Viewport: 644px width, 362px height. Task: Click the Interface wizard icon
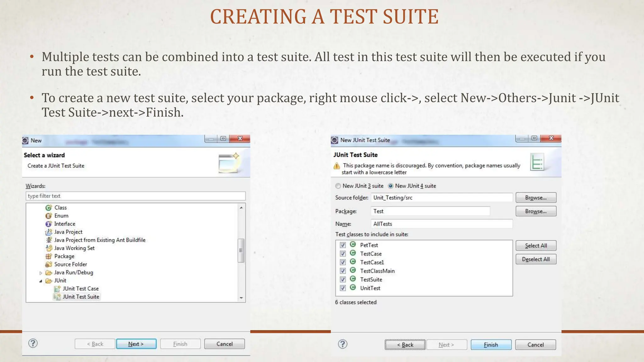click(48, 224)
